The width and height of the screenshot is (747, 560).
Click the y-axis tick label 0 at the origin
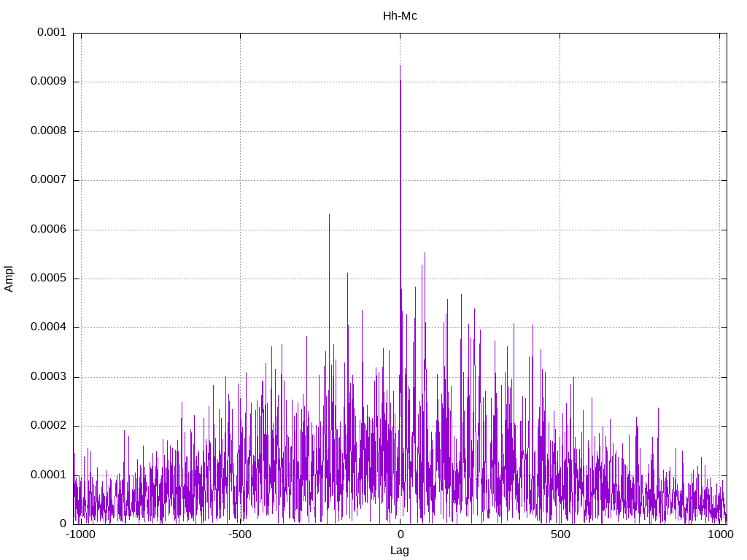(x=63, y=524)
